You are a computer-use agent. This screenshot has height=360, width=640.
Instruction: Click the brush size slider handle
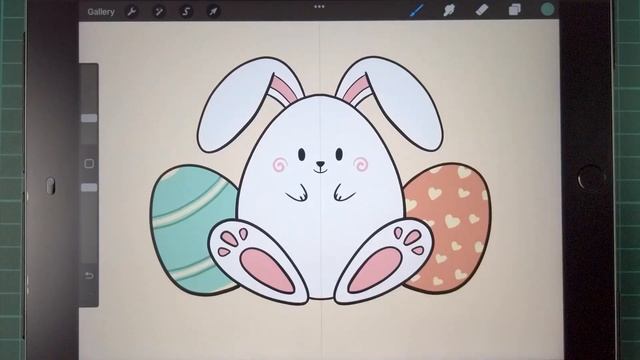89,118
